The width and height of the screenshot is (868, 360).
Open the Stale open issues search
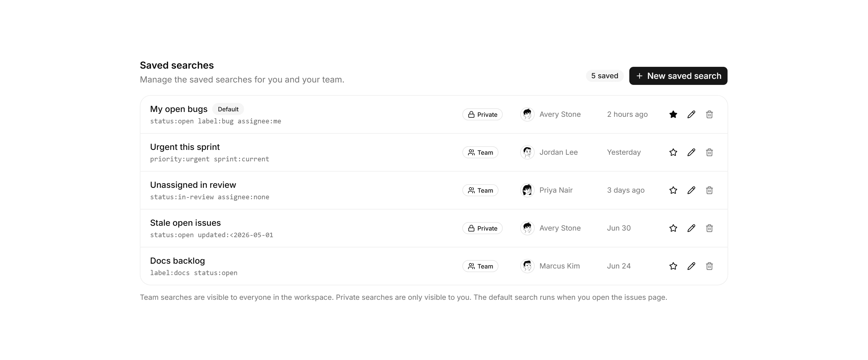(x=185, y=223)
